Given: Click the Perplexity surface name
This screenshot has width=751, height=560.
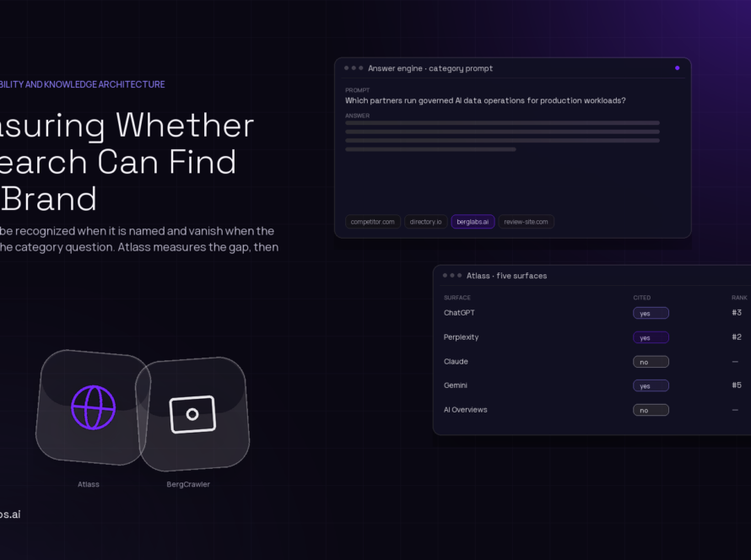Looking at the screenshot, I should click(461, 337).
